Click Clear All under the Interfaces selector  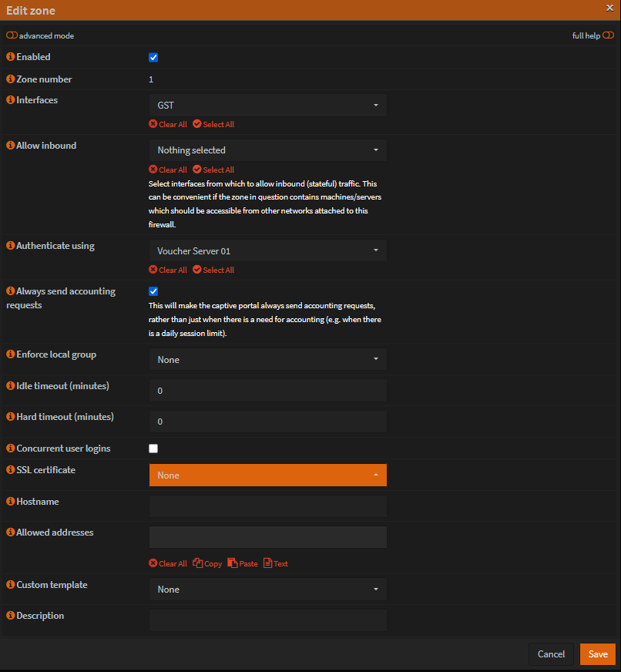coord(167,124)
